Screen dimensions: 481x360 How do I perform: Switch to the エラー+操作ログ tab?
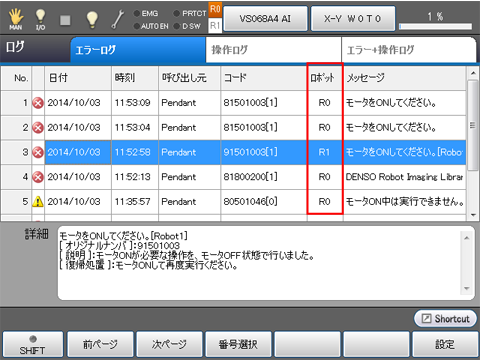tap(409, 50)
